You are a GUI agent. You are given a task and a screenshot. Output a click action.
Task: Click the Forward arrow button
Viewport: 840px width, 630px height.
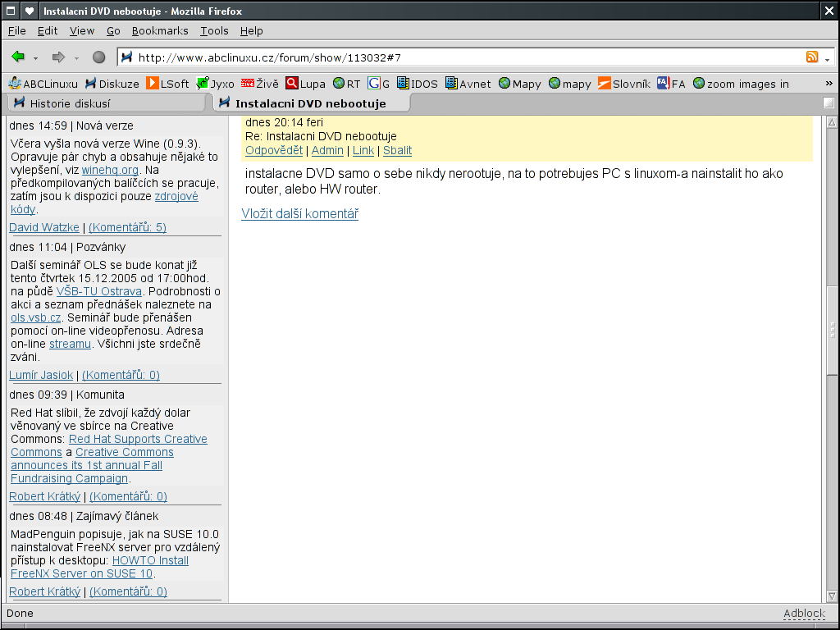pos(58,57)
